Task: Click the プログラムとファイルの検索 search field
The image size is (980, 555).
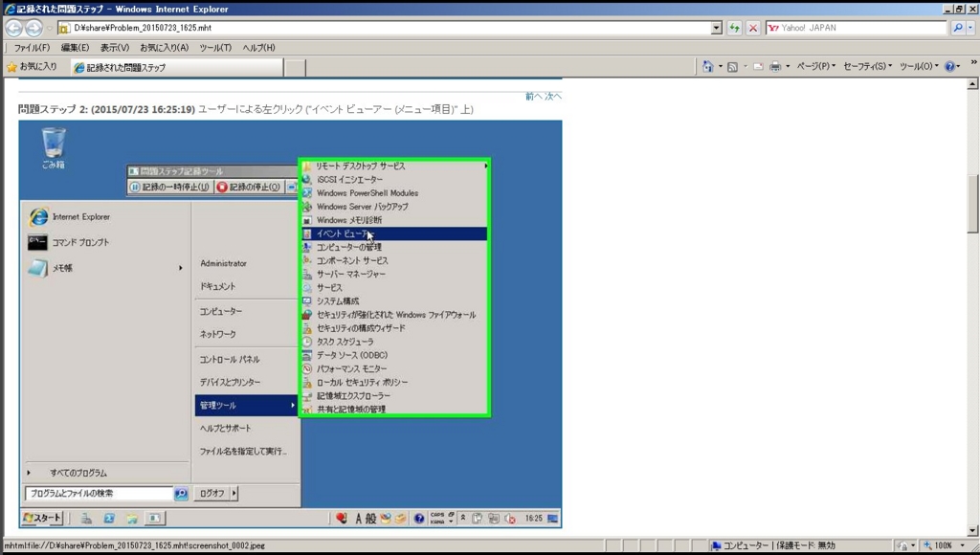Action: pos(96,493)
